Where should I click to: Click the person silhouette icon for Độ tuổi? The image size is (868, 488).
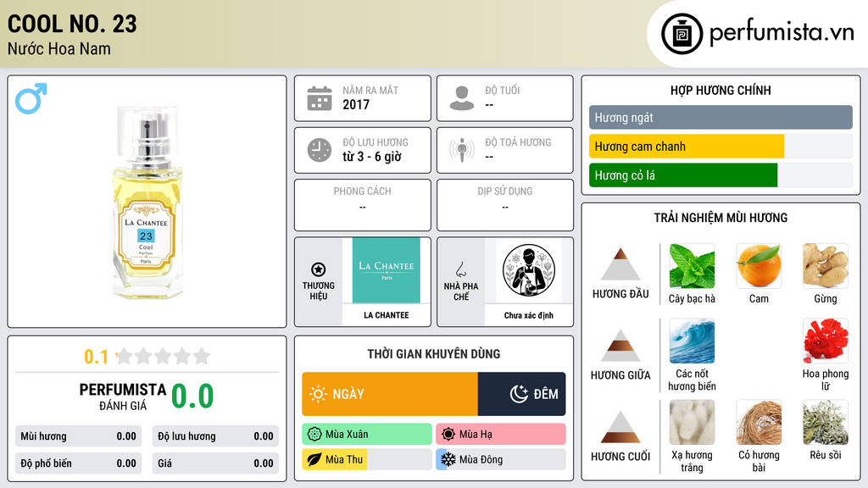tap(462, 98)
